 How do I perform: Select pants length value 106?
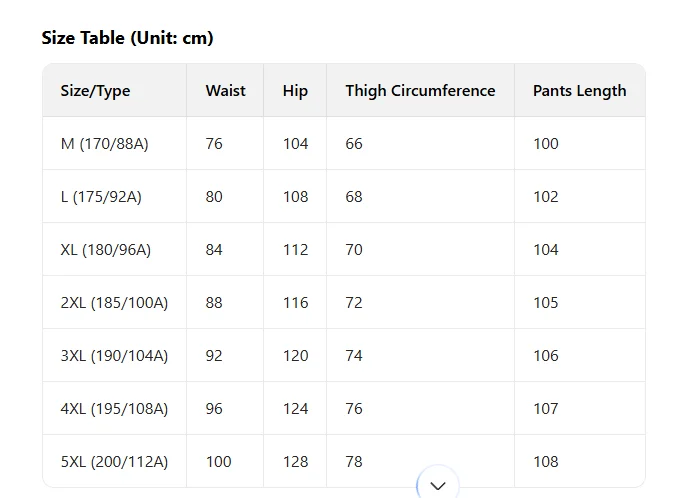pos(545,356)
